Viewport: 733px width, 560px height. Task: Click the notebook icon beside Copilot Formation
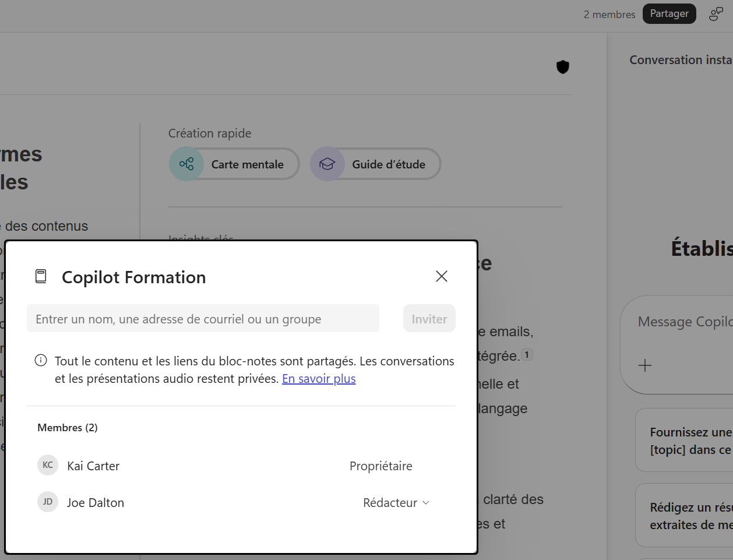(x=41, y=276)
